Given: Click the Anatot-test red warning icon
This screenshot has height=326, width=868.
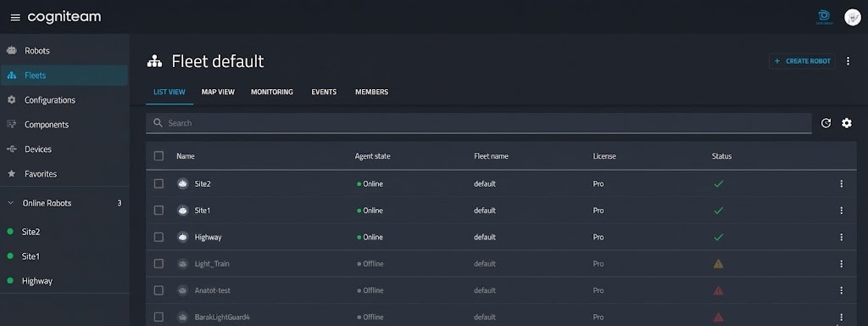Looking at the screenshot, I should [719, 290].
